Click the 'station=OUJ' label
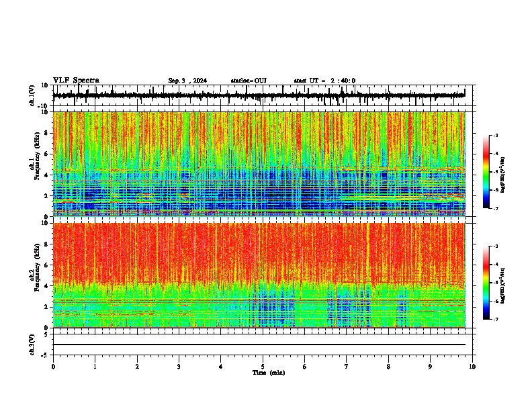 (249, 81)
